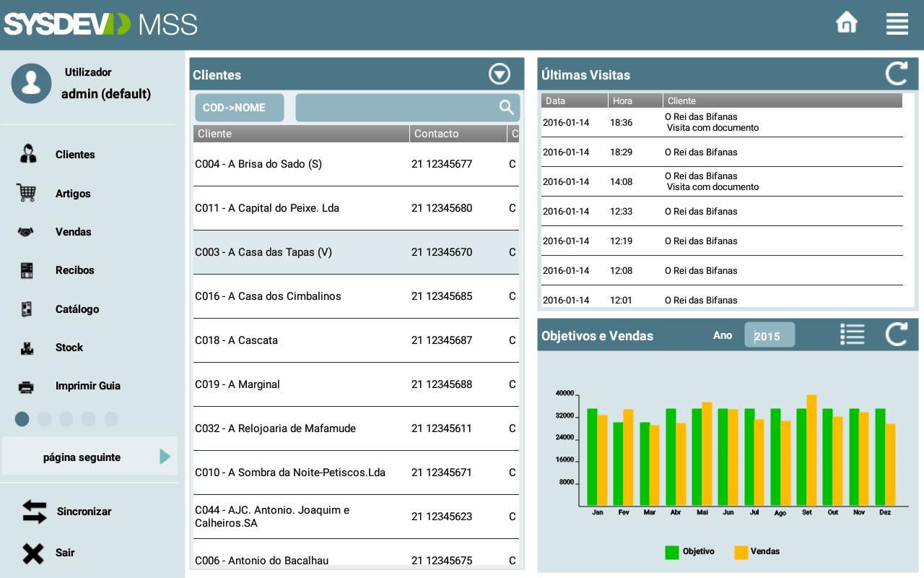The width and height of the screenshot is (924, 578).
Task: Click the green Objetivo legend swatch
Action: coord(672,552)
